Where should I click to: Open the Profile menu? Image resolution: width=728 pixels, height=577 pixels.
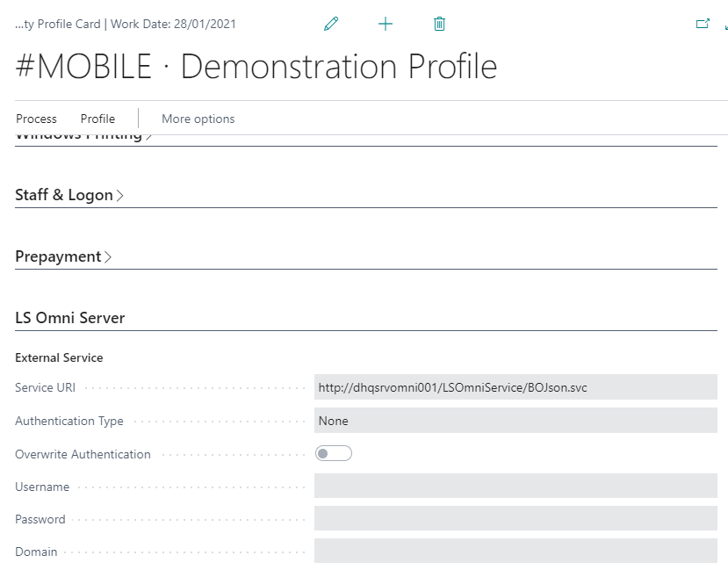97,119
